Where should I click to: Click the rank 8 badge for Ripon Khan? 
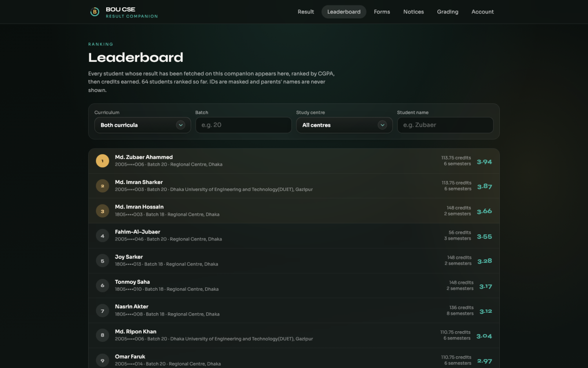[102, 335]
